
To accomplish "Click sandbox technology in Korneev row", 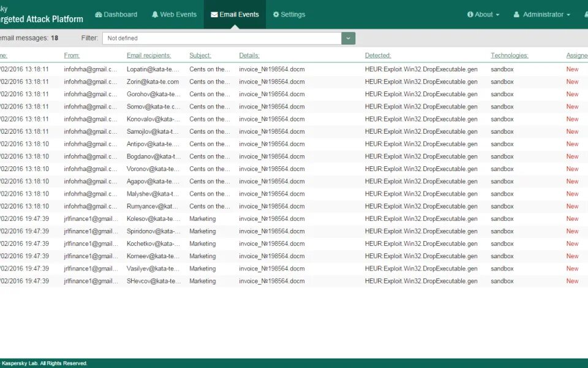I will (502, 256).
